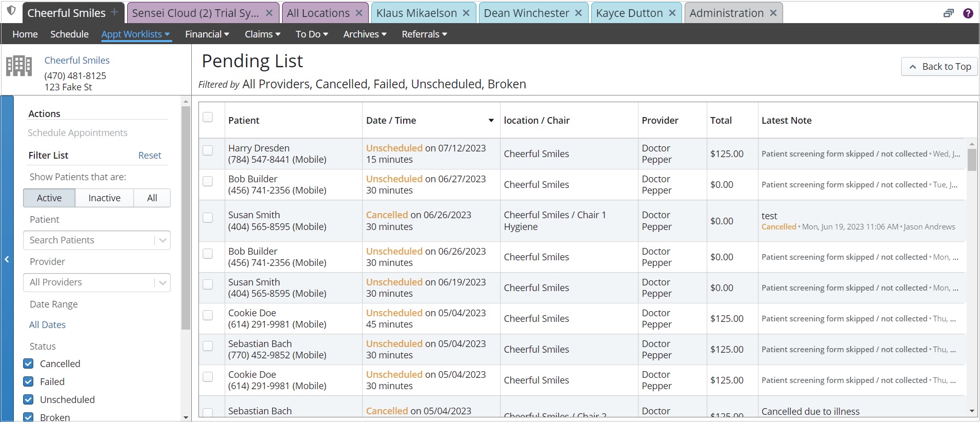Uncheck the Cancelled status filter
980x422 pixels.
tap(29, 363)
